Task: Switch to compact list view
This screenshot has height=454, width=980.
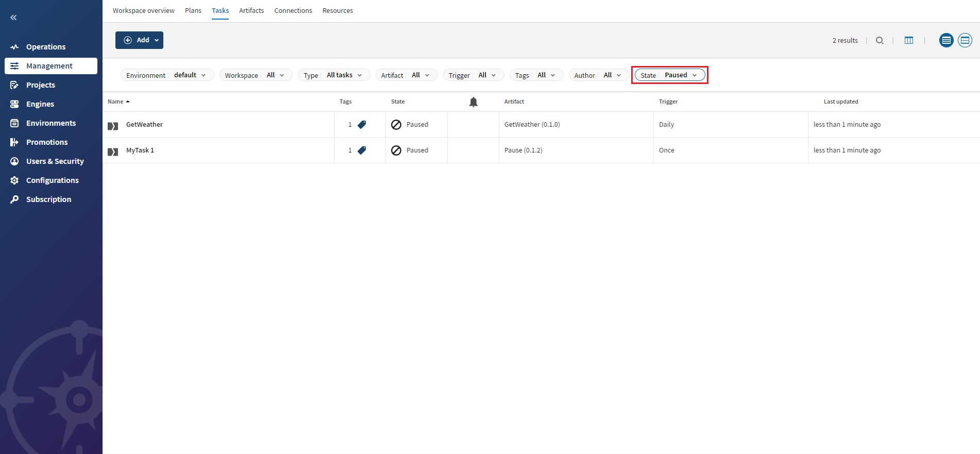Action: [946, 40]
